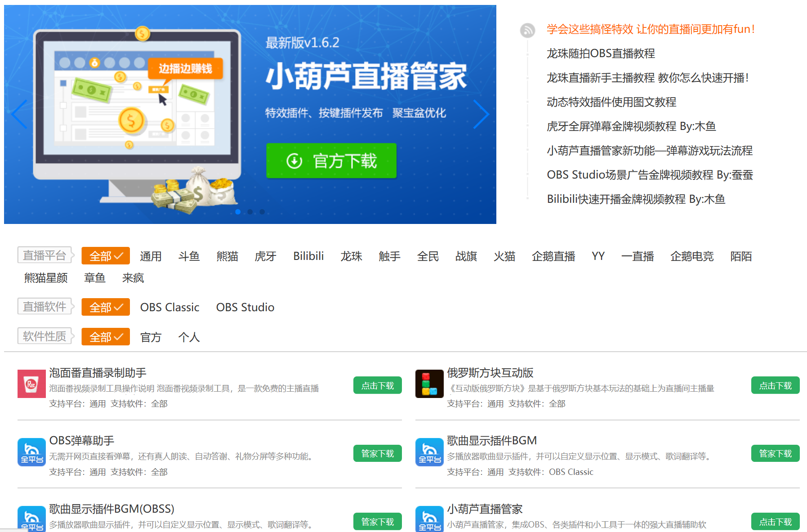Filter platform by 火猫
Viewport: 807px width, 532px height.
point(504,256)
